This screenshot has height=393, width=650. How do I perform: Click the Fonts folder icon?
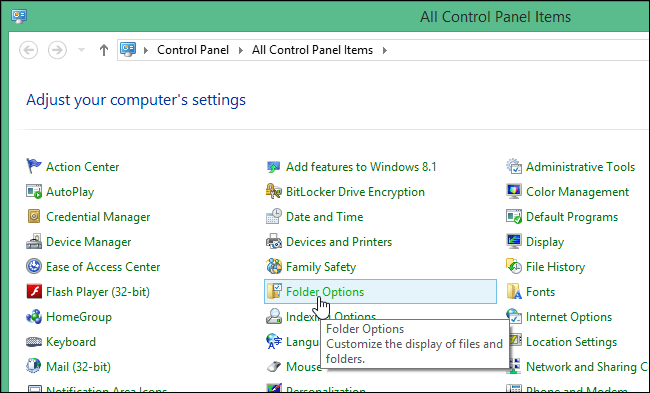[x=514, y=291]
